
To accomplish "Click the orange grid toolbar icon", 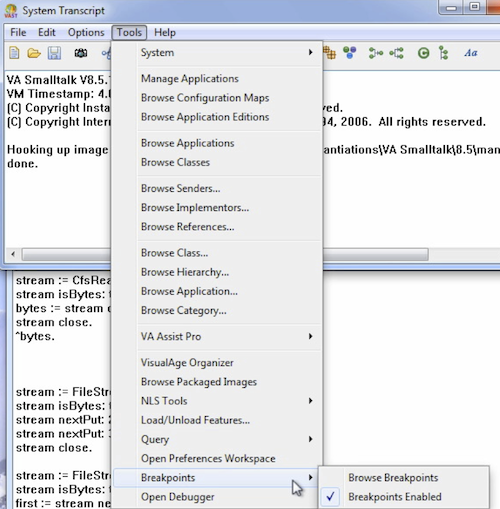I will pyautogui.click(x=330, y=53).
